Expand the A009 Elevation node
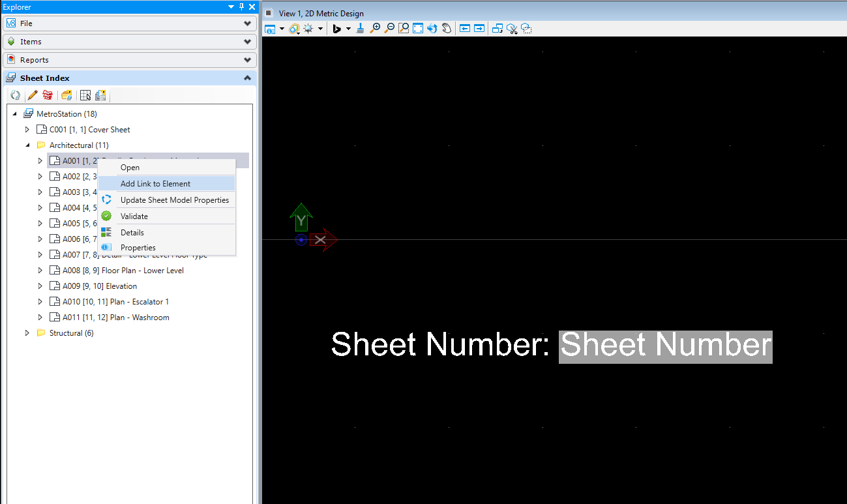 coord(40,286)
